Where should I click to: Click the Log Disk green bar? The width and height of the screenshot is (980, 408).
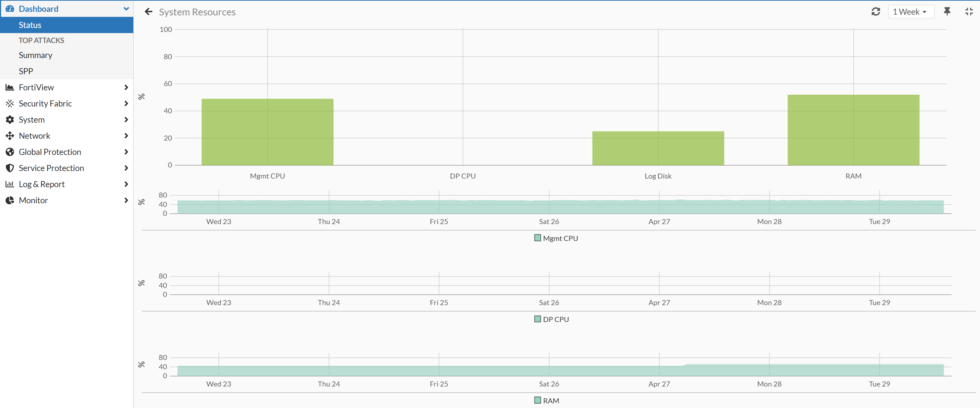point(658,148)
